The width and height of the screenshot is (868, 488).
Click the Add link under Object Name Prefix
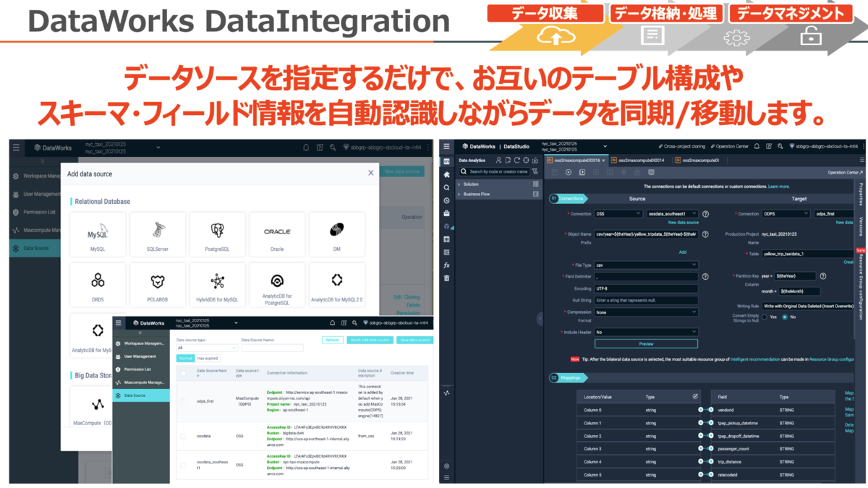pos(682,252)
